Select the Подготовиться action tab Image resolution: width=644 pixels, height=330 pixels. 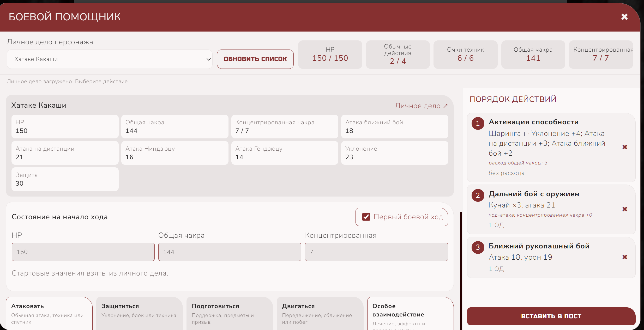pos(230,314)
